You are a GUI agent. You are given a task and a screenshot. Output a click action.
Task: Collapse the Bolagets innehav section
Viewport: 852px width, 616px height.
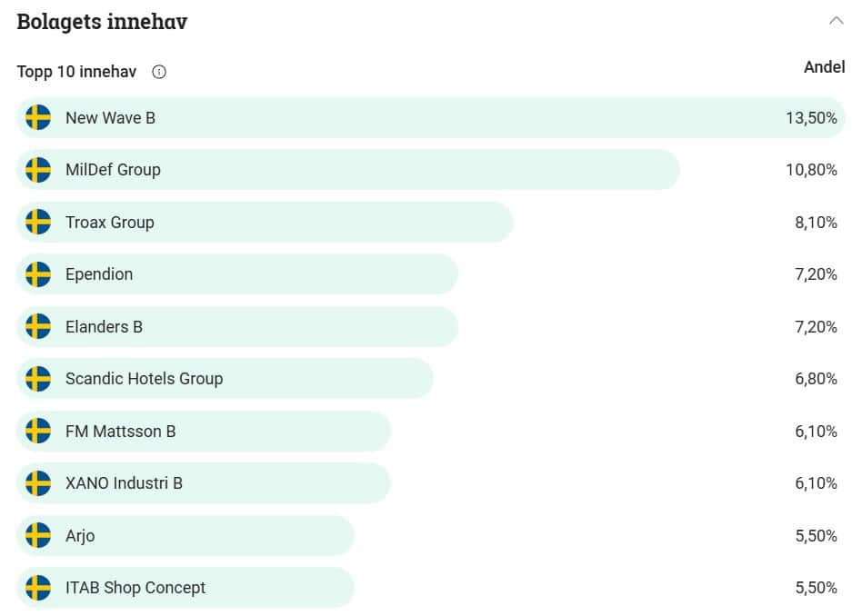(x=836, y=21)
